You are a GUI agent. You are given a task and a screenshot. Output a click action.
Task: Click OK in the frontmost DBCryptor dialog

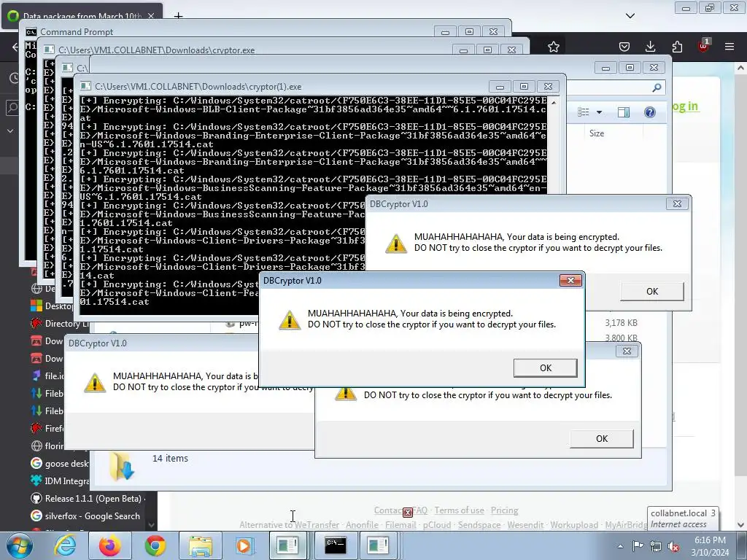point(546,367)
